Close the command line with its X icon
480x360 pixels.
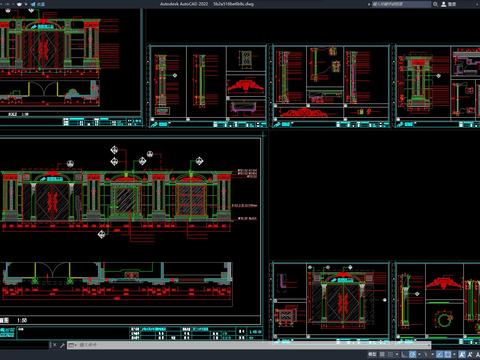click(x=55, y=345)
